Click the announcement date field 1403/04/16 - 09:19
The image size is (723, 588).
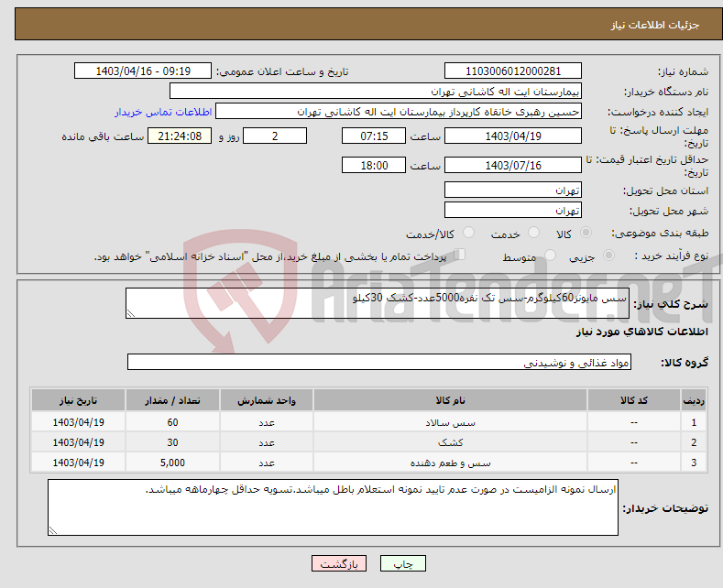point(143,71)
